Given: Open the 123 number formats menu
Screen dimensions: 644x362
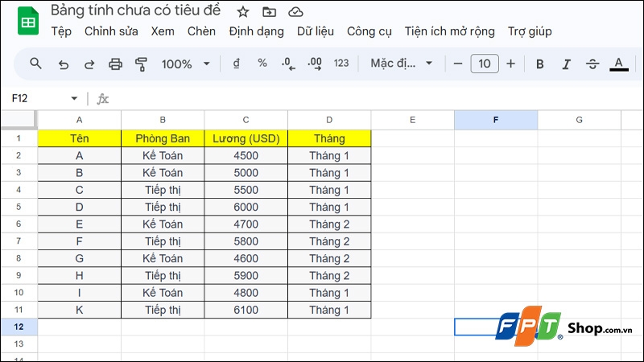Looking at the screenshot, I should tap(341, 64).
